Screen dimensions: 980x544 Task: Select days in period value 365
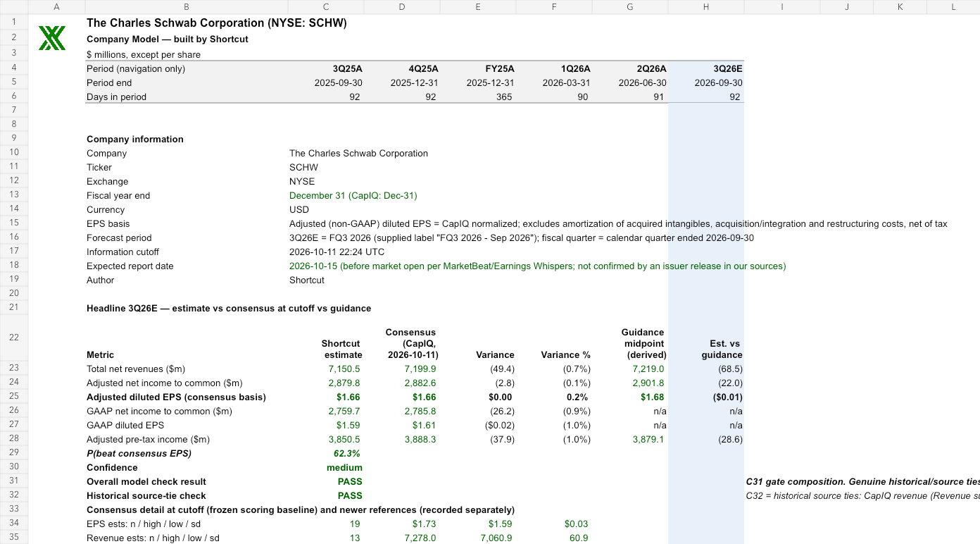(504, 97)
